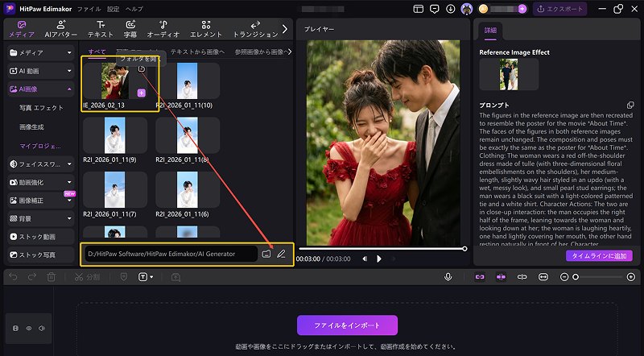Fit timeline to window width icon

pos(543,277)
